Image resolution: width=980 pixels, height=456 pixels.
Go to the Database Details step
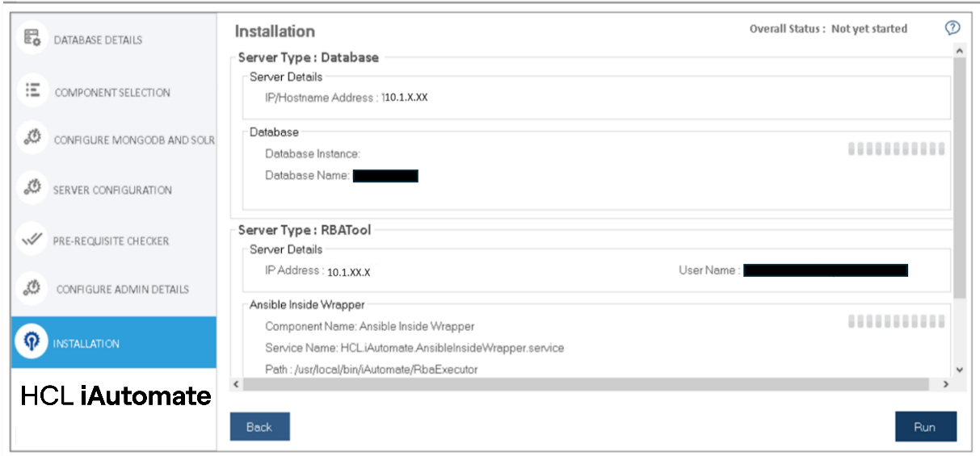click(98, 40)
